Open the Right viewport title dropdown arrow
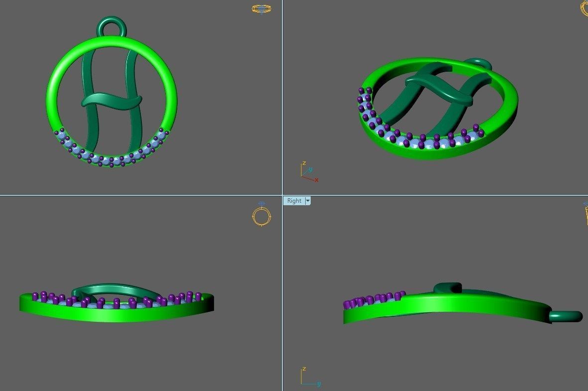 [308, 201]
